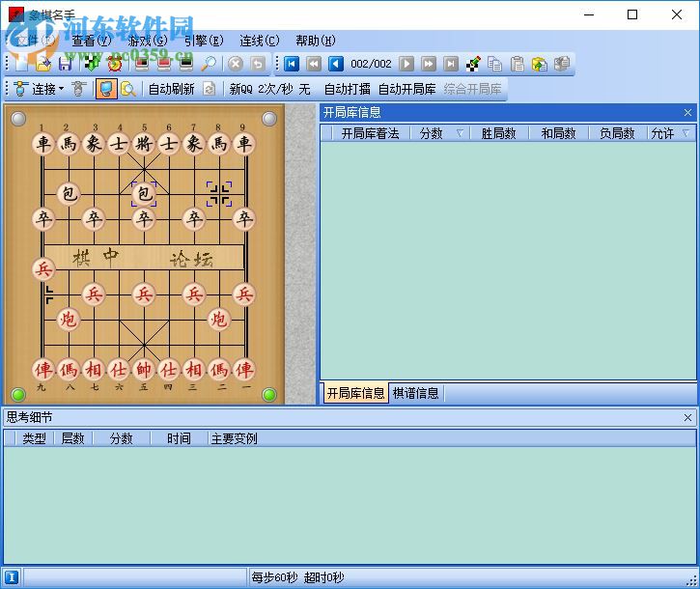Click the monitor magnifier search icon
Image resolution: width=700 pixels, height=589 pixels.
pyautogui.click(x=128, y=89)
